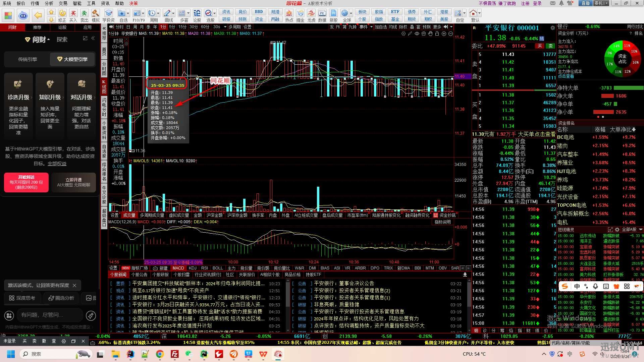Expand the 全球 dropdown arrow
The image size is (644, 362).
[351, 13]
